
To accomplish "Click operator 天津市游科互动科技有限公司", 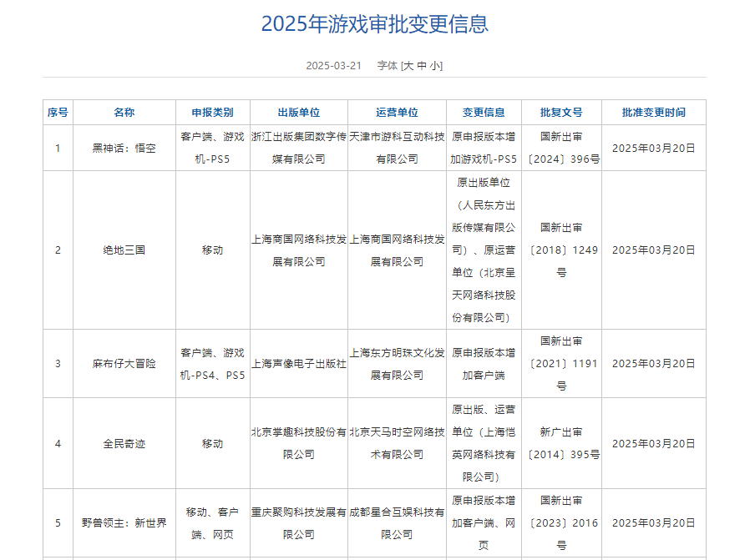I will (x=397, y=148).
